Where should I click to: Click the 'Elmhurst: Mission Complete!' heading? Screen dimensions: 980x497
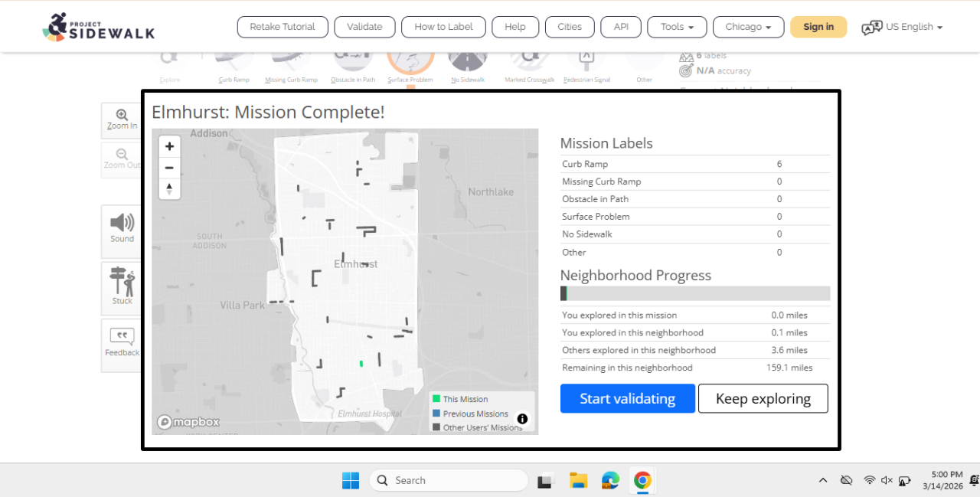tap(268, 112)
